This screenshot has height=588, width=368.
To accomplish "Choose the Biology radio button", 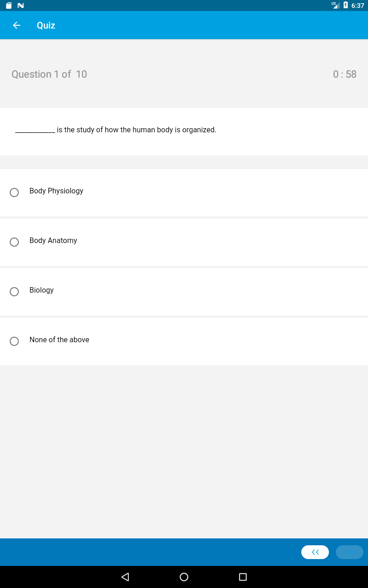I will tap(14, 292).
